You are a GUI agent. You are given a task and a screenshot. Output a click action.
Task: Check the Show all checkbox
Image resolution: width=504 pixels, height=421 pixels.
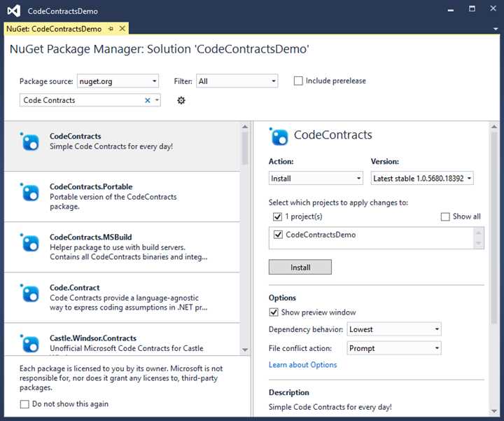[x=445, y=216]
